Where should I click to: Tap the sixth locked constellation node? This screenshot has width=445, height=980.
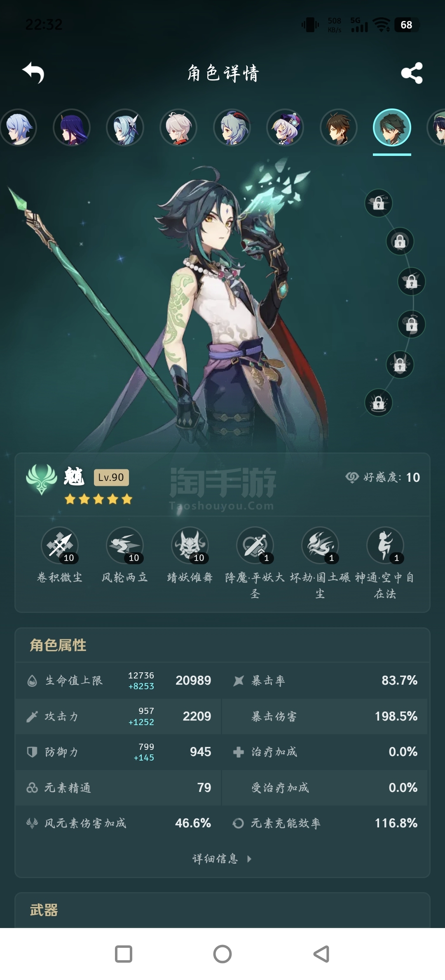(x=379, y=403)
